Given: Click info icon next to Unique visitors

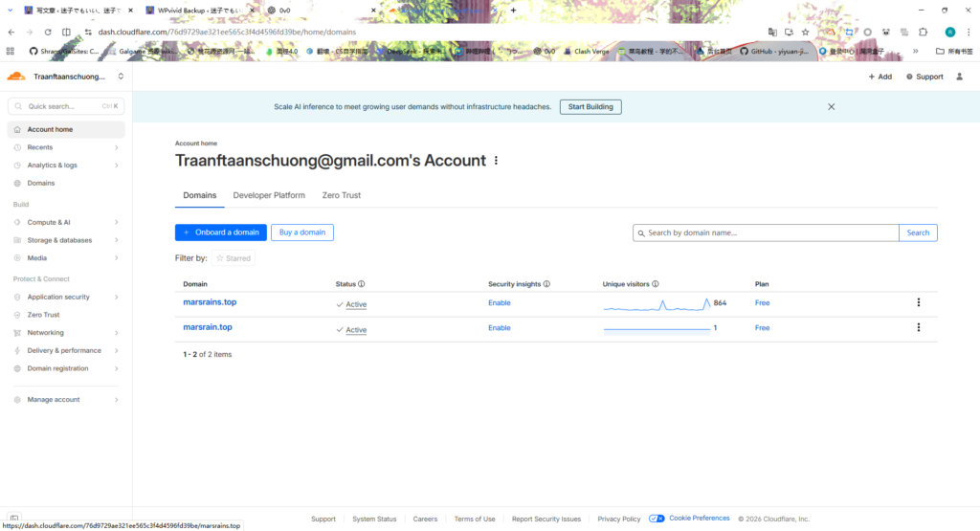Looking at the screenshot, I should click(655, 284).
